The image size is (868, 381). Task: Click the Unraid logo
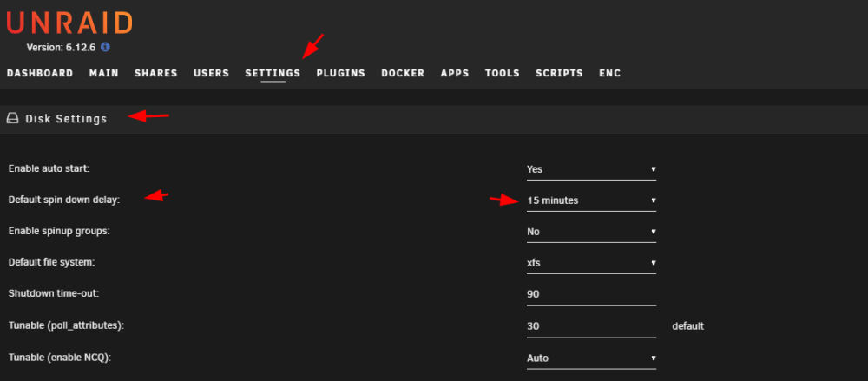[x=69, y=23]
